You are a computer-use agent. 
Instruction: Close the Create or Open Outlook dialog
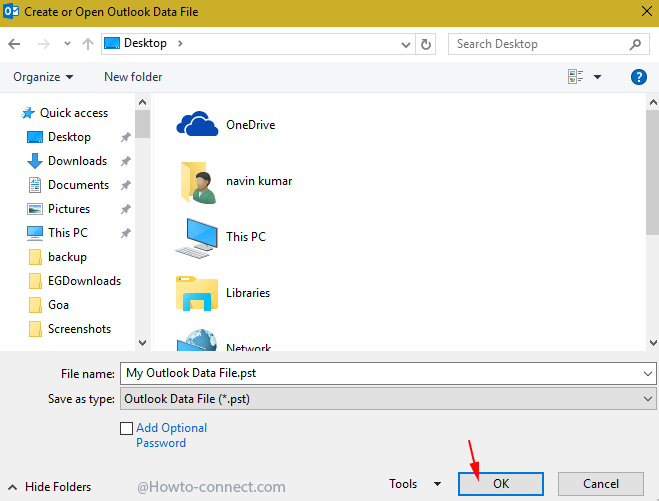(647, 11)
